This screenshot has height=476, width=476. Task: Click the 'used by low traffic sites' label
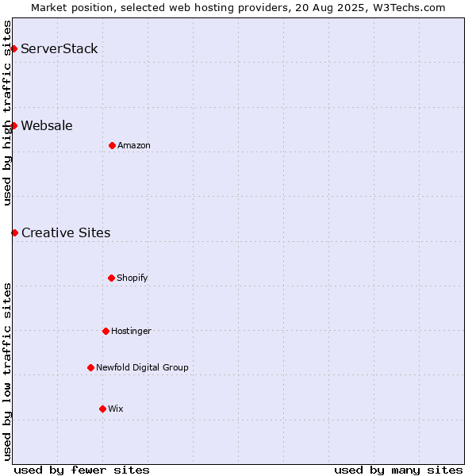[6, 372]
